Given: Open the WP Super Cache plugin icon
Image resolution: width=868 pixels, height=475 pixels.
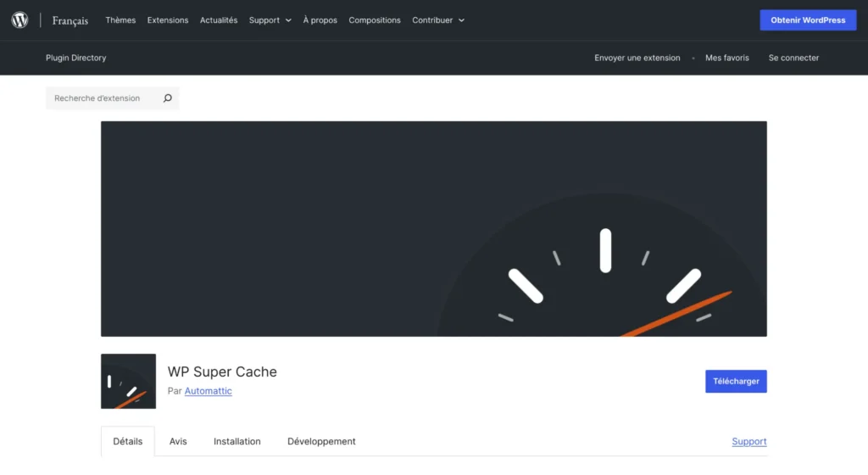Looking at the screenshot, I should 129,382.
